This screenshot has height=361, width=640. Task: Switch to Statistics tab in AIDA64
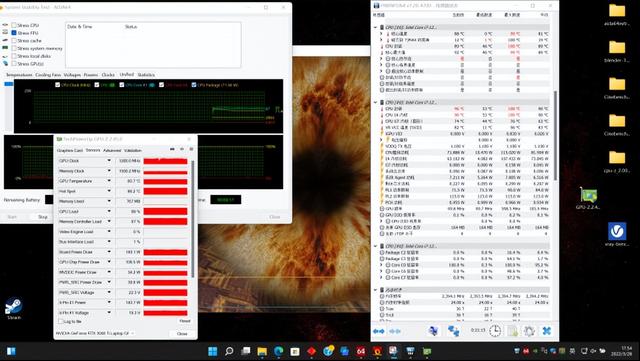(x=146, y=75)
